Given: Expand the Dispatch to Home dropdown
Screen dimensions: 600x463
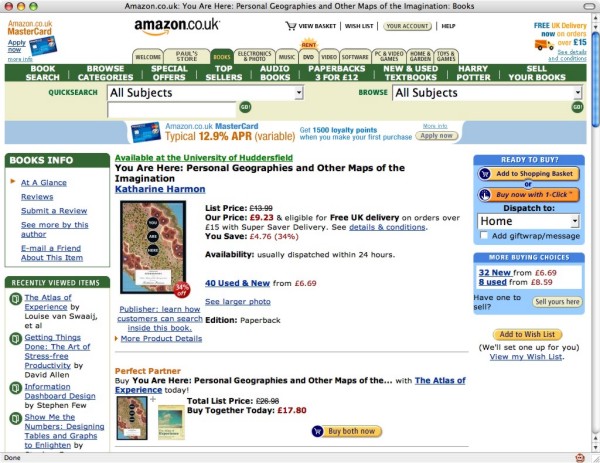Looking at the screenshot, I should pyautogui.click(x=527, y=221).
